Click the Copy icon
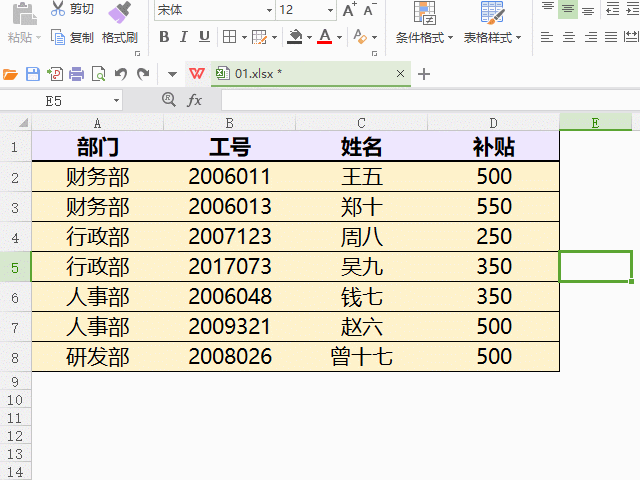 point(58,37)
